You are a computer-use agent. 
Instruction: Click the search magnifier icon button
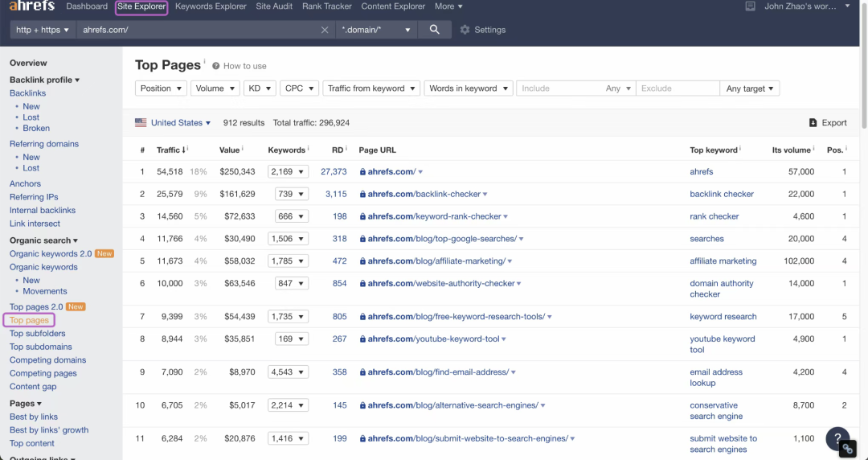coord(435,30)
